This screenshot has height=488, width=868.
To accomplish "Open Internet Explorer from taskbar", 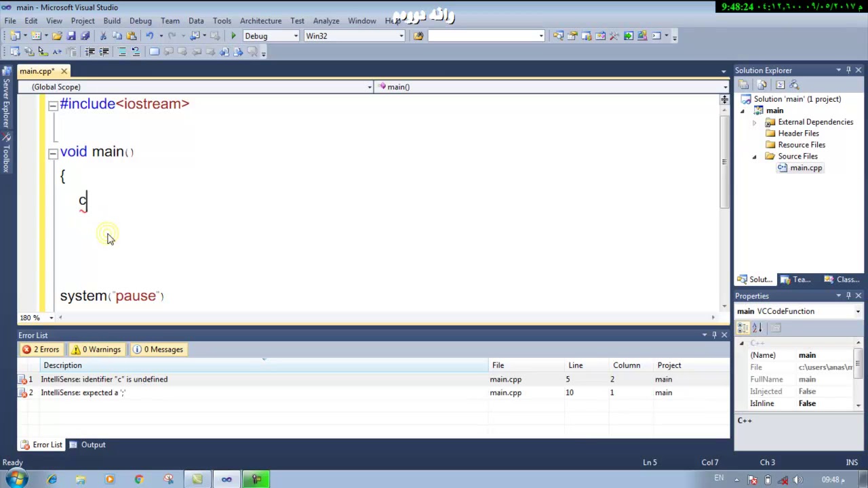I will tap(52, 480).
